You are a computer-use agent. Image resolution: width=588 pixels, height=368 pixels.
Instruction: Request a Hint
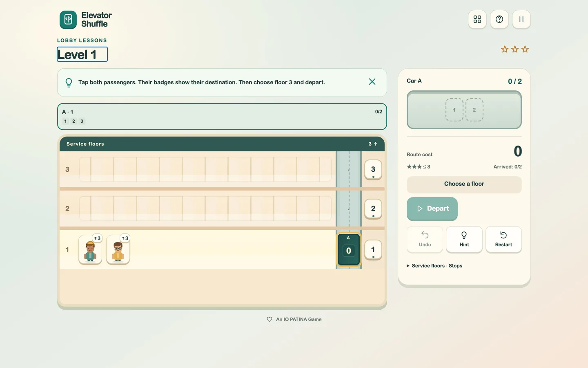464,239
